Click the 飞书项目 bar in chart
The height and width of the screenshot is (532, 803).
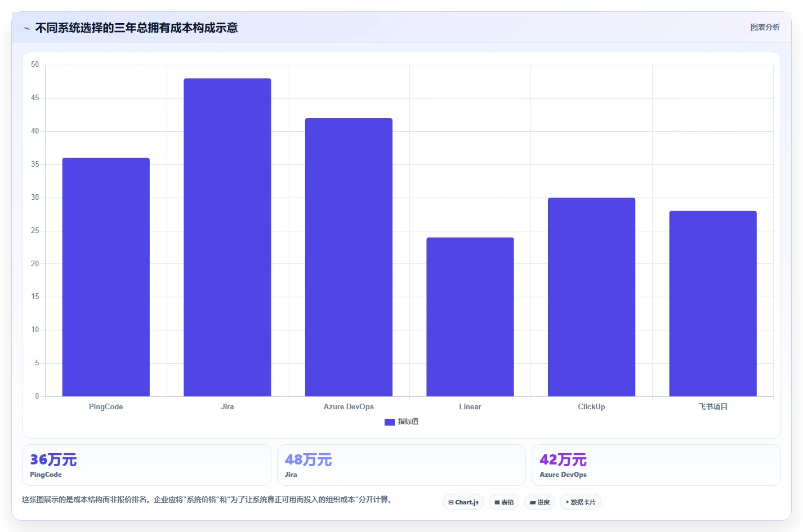tap(713, 304)
